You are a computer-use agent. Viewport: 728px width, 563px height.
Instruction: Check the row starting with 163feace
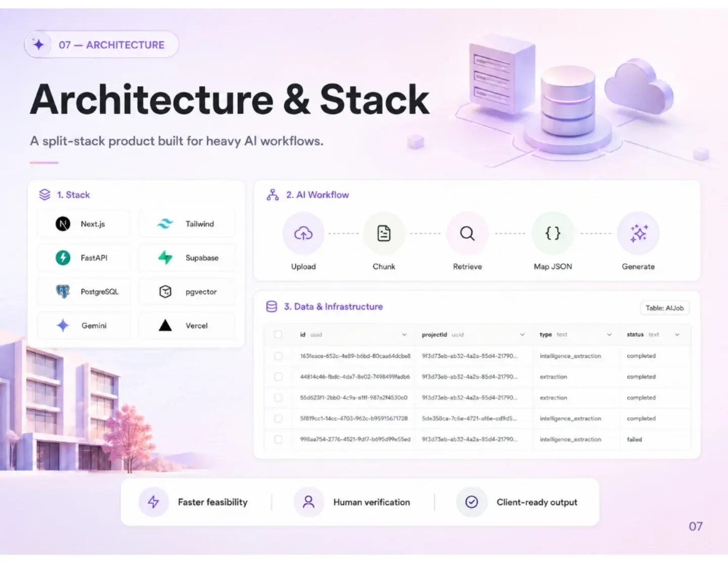point(278,356)
